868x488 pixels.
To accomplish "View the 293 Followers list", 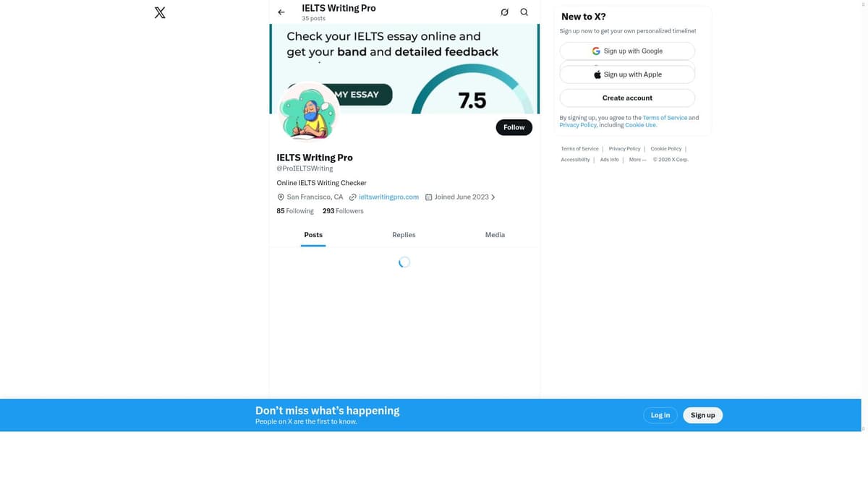I will 343,211.
